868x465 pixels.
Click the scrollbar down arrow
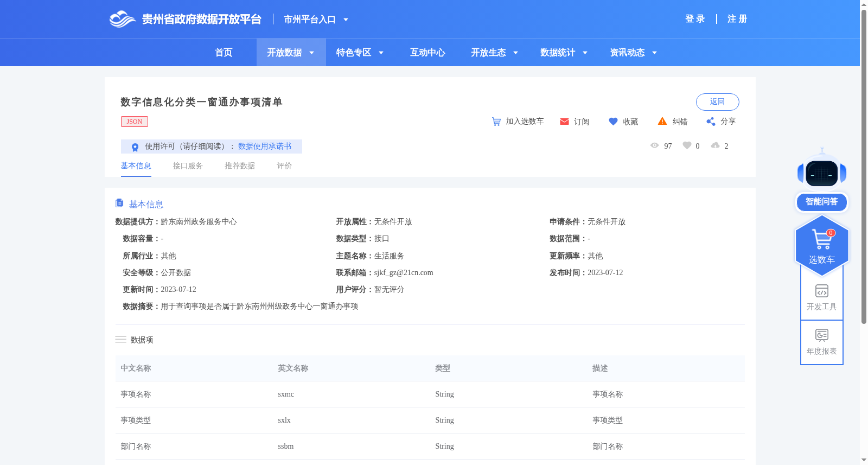pos(864,460)
